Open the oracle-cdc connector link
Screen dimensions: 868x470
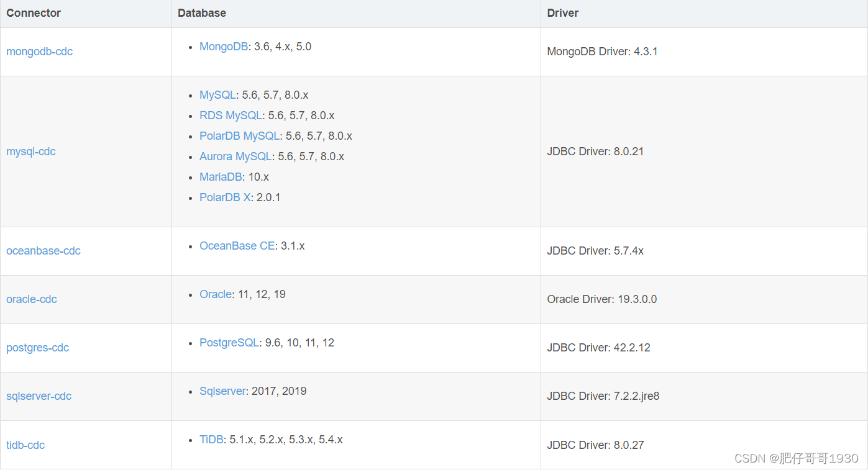31,299
